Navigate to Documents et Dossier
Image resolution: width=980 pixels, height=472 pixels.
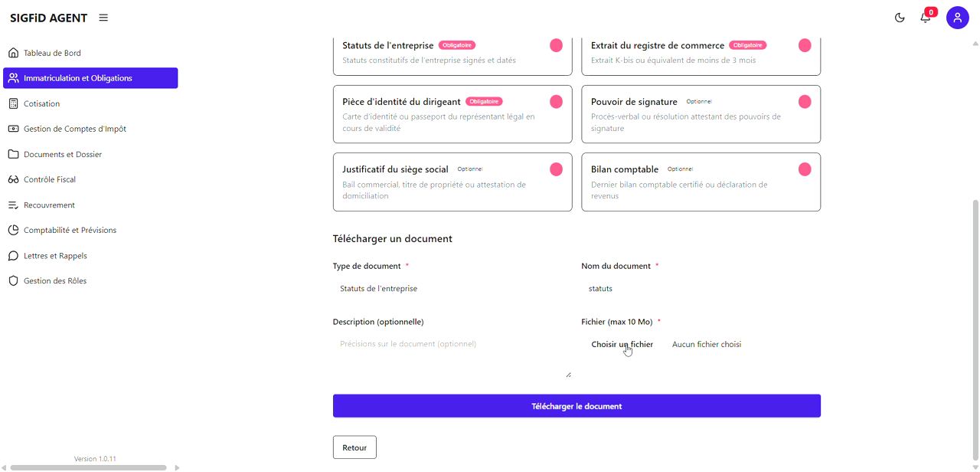(64, 153)
